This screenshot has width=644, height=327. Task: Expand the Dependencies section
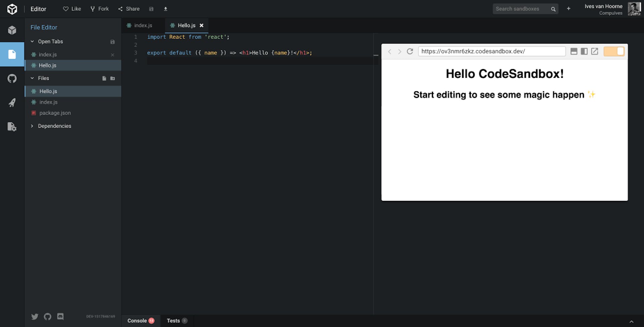click(x=32, y=126)
